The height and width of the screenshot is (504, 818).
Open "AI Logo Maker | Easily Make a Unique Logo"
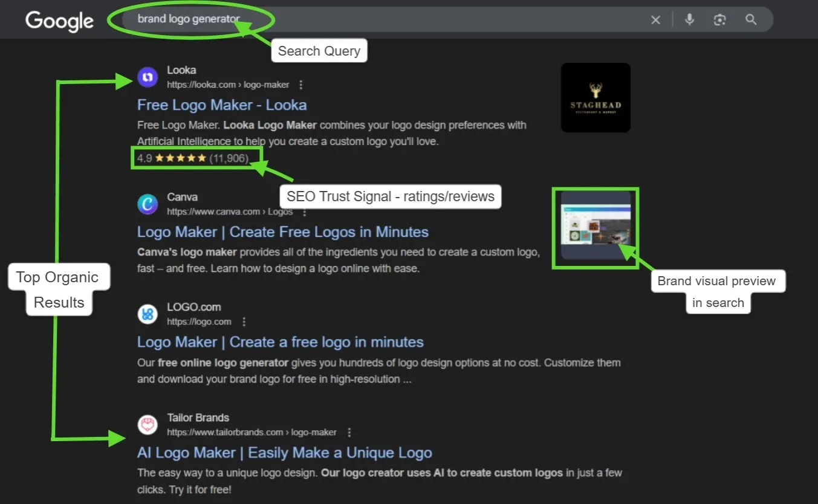pos(284,453)
